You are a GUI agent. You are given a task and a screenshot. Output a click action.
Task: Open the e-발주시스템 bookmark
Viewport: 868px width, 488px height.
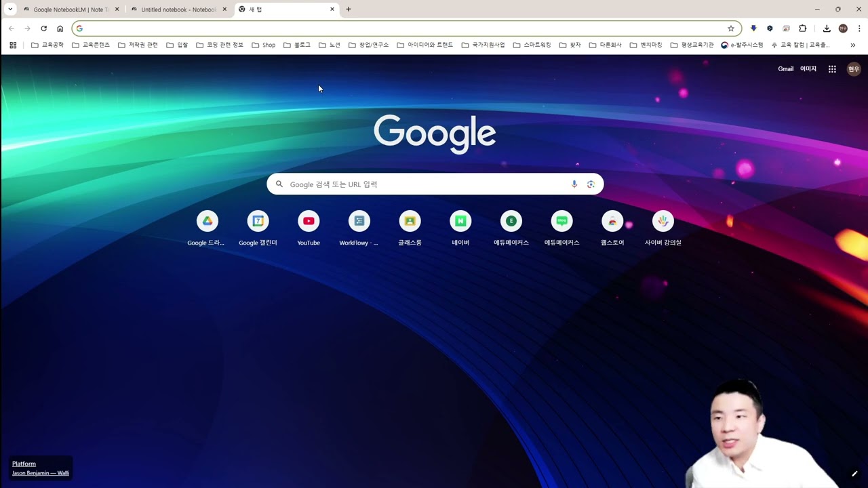(742, 45)
